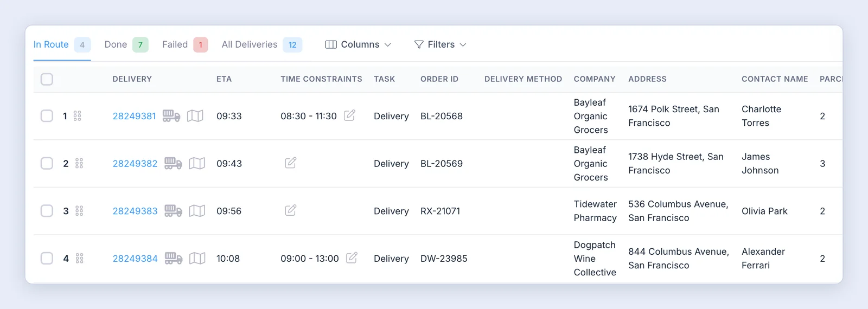Click the TIME CONSTRAINTS column header
The height and width of the screenshot is (309, 868).
tap(321, 79)
